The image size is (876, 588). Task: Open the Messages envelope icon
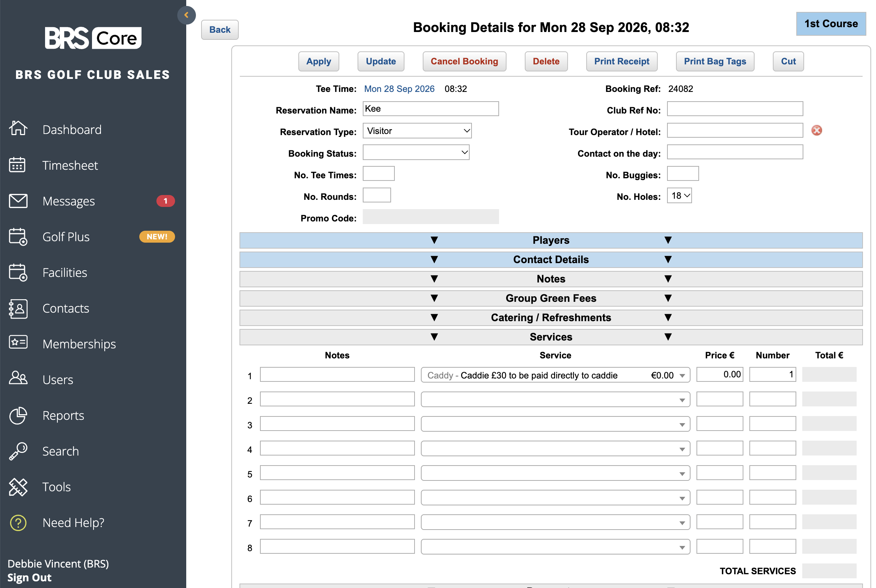pyautogui.click(x=18, y=201)
